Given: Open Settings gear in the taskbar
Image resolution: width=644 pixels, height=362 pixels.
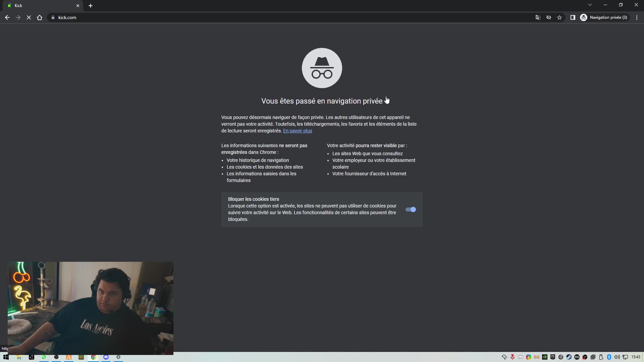Looking at the screenshot, I should pos(118,357).
